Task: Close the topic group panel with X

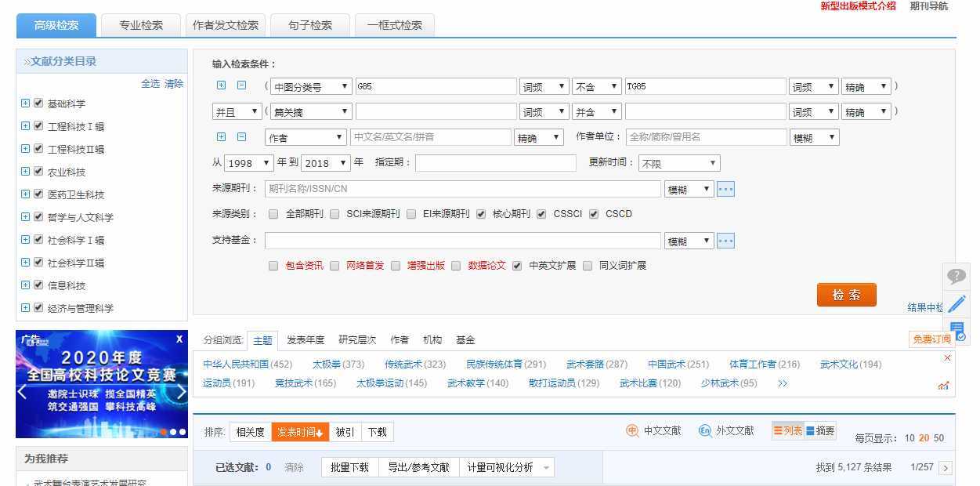Action: pos(947,358)
